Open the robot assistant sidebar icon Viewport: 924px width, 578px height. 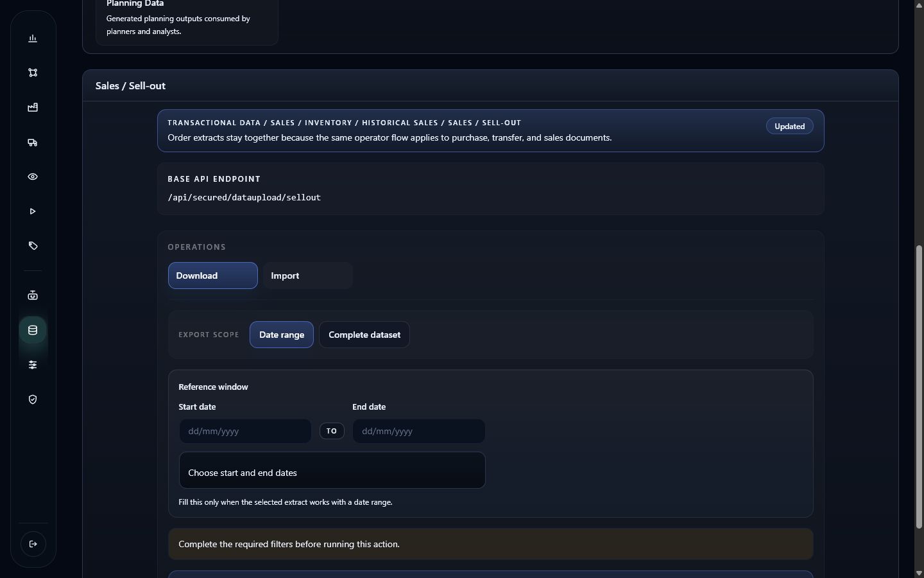click(x=33, y=295)
